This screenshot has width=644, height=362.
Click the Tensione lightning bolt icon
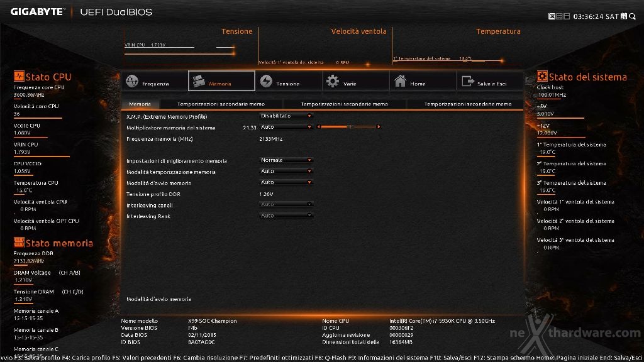[266, 81]
